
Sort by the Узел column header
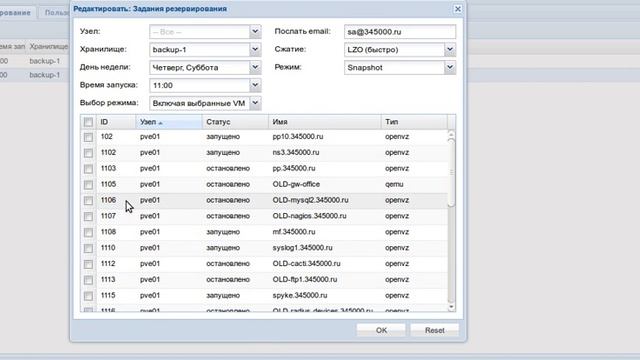pyautogui.click(x=169, y=122)
